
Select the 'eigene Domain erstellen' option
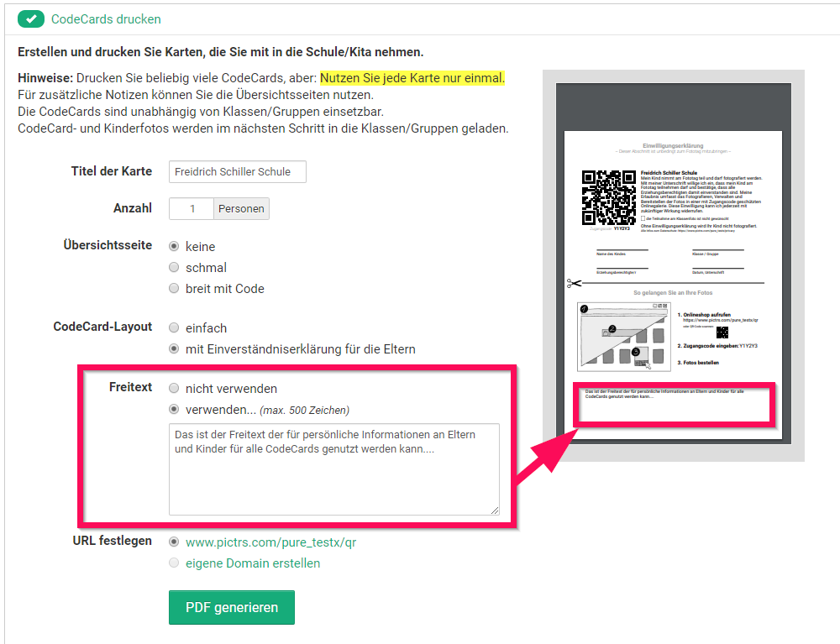174,563
